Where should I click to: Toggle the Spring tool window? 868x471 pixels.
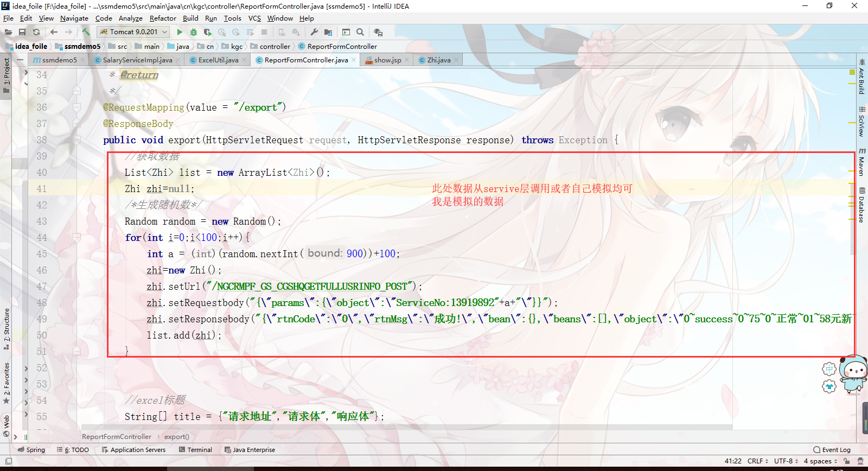(31, 450)
